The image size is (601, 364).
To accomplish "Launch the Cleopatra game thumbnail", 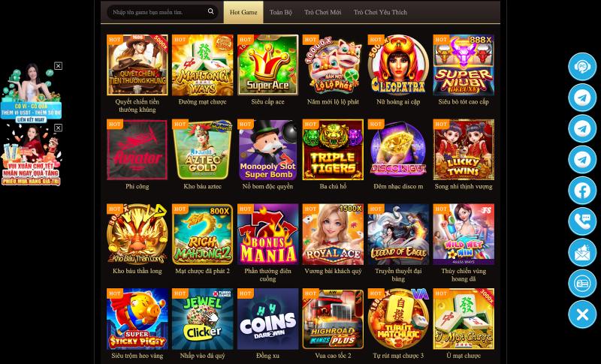I will [x=398, y=65].
